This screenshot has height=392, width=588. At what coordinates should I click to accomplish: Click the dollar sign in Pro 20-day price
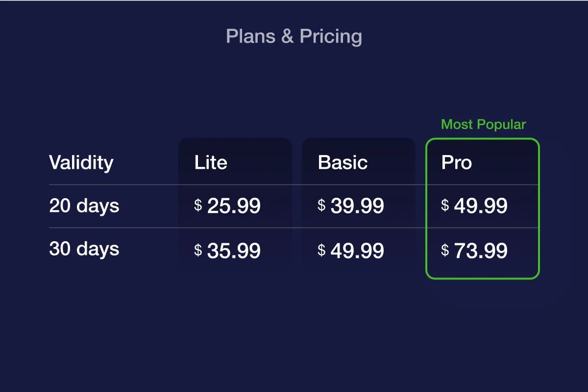pyautogui.click(x=445, y=205)
